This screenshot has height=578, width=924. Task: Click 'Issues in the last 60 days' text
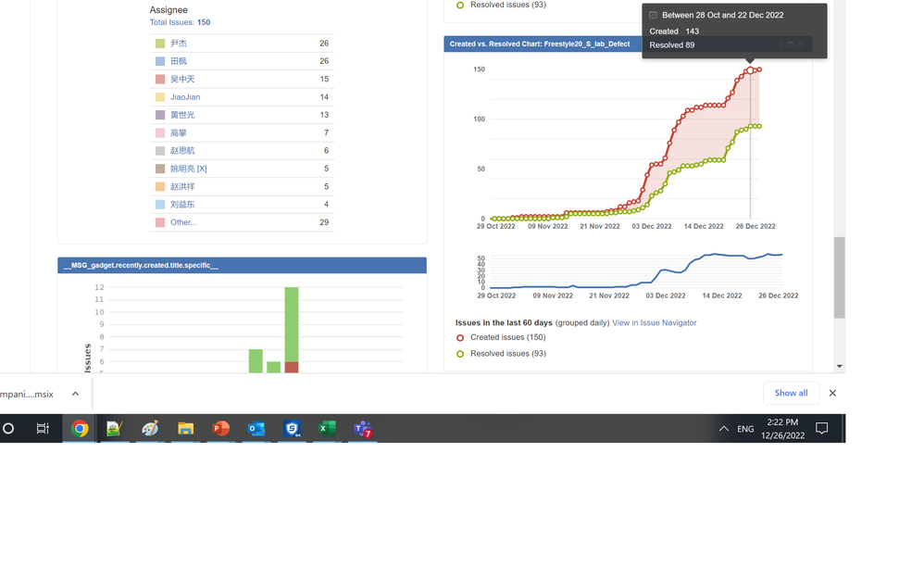pos(504,323)
